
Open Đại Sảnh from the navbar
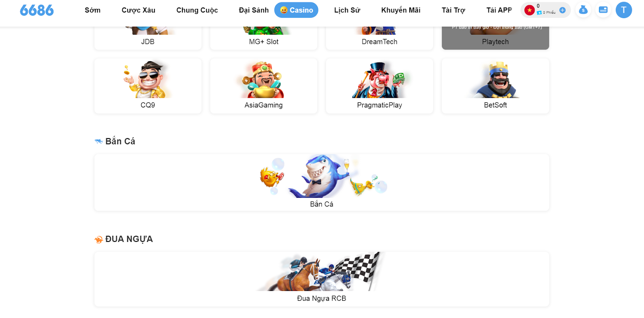[x=254, y=10]
